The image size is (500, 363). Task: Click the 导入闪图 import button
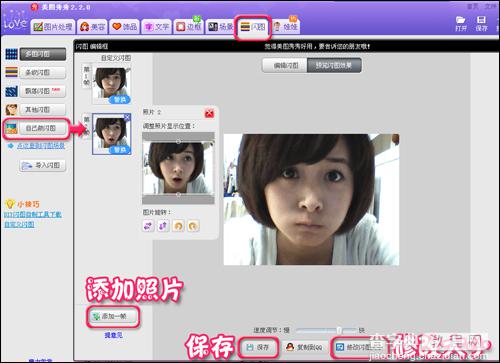tap(43, 165)
